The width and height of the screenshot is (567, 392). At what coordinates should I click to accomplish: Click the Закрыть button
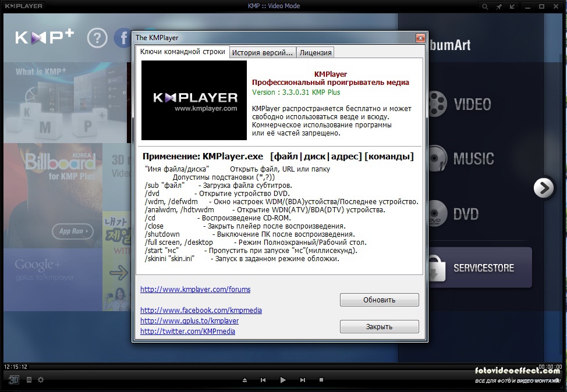click(x=380, y=327)
